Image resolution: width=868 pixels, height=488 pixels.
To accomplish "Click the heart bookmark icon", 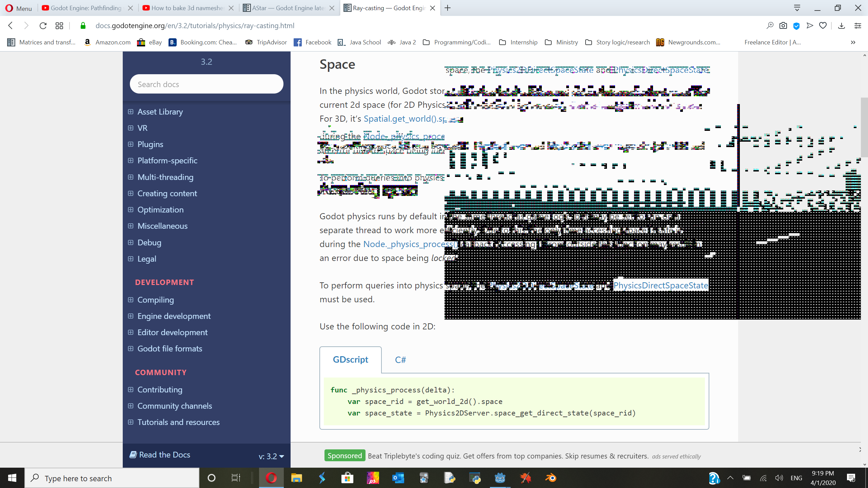I will tap(823, 26).
